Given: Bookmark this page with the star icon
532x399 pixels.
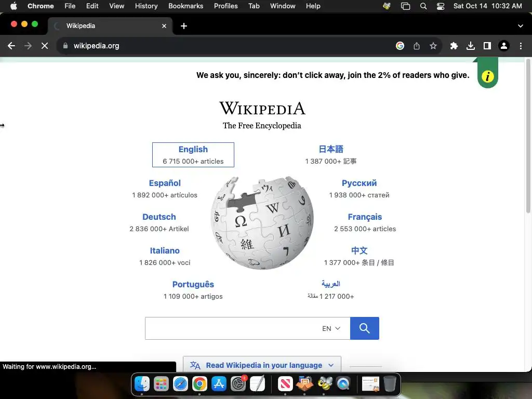Looking at the screenshot, I should (433, 46).
